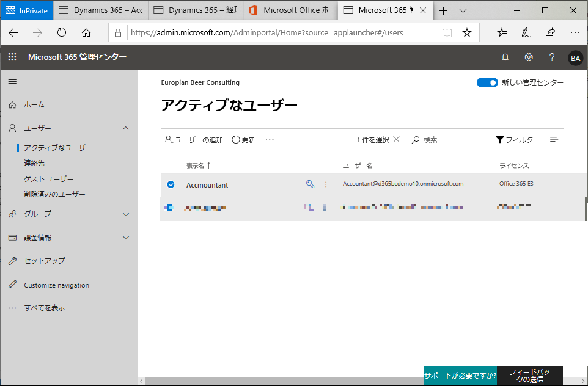Click the サポートが必要ですか? button
This screenshot has height=386, width=588.
[460, 376]
